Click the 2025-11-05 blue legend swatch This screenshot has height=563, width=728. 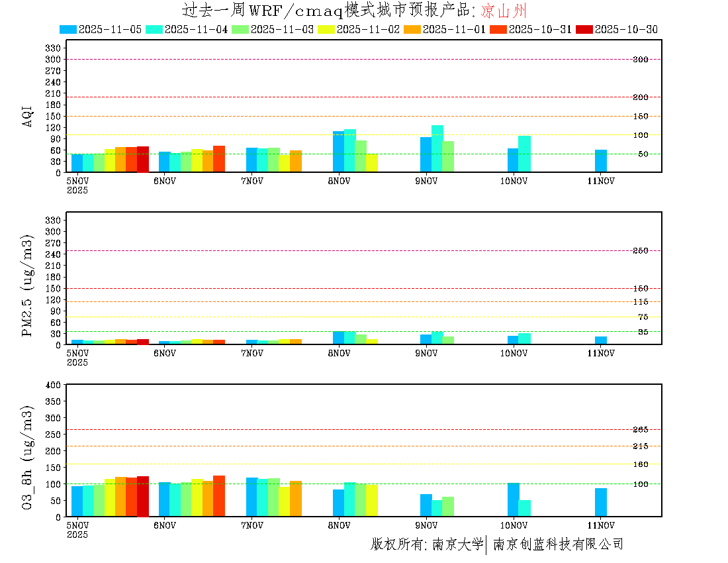coord(68,29)
